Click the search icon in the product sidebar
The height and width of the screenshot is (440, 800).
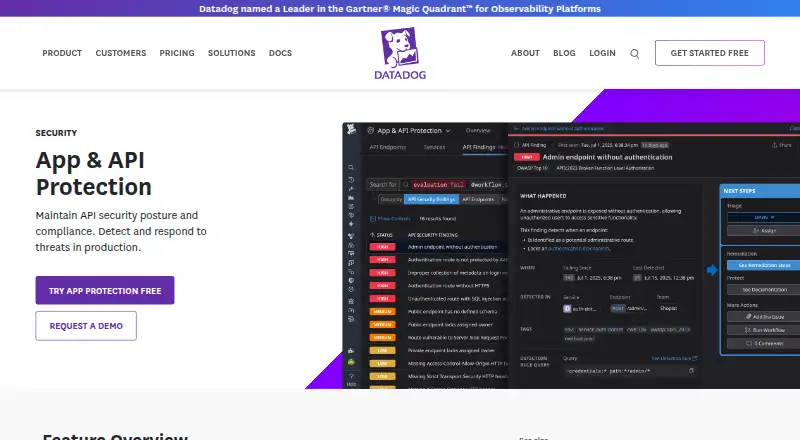(x=351, y=167)
